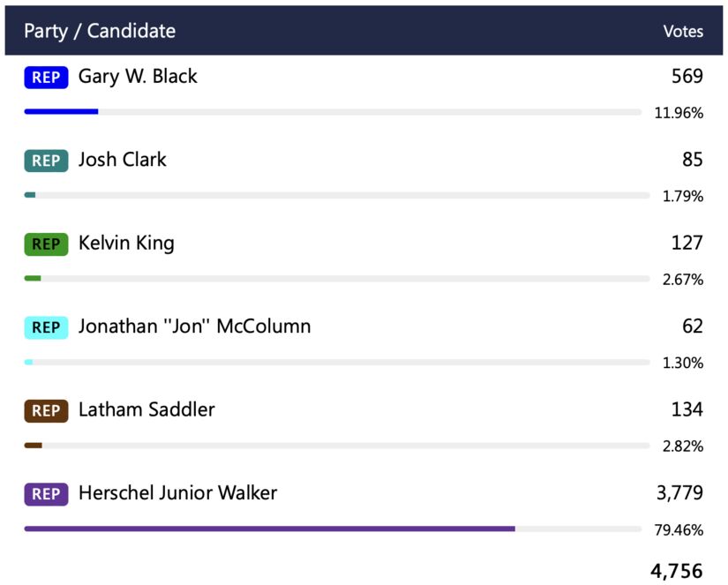The width and height of the screenshot is (728, 585).
Task: Click the total votes figure 4,756
Action: 677,571
